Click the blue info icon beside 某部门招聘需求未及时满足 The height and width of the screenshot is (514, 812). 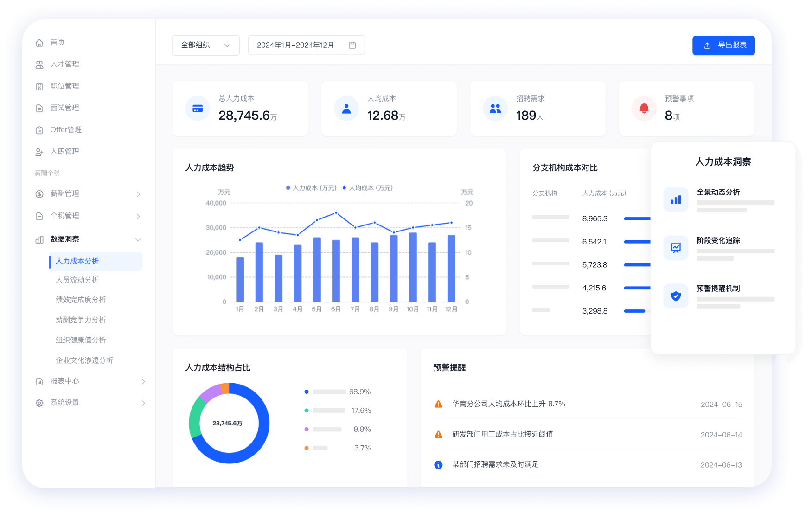pyautogui.click(x=438, y=465)
